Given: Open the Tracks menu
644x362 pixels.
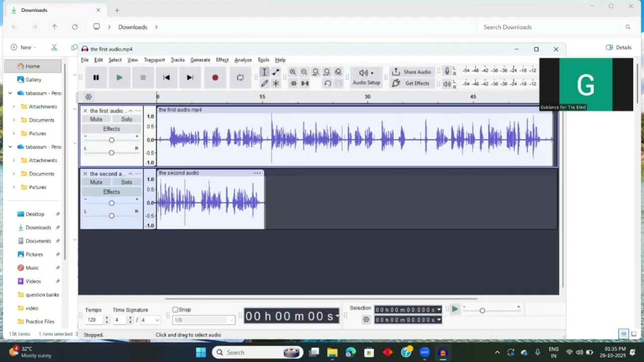Looking at the screenshot, I should (178, 60).
